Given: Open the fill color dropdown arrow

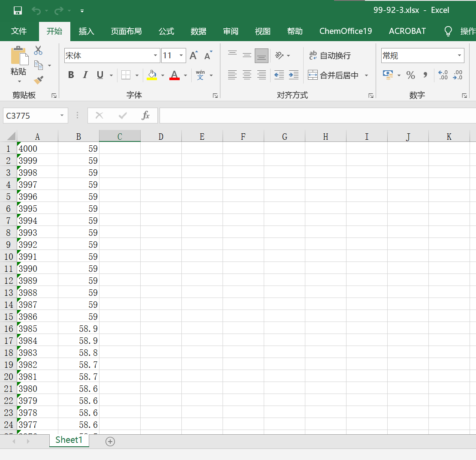Looking at the screenshot, I should click(163, 75).
